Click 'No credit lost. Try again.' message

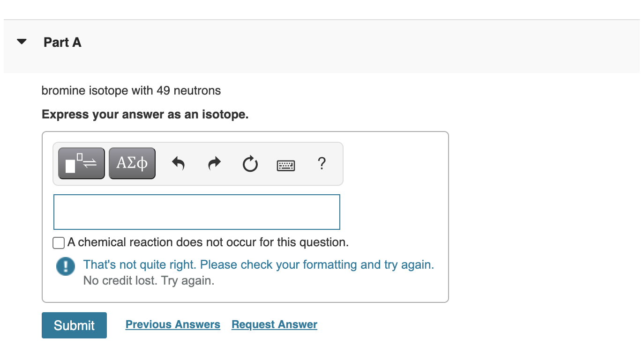tap(148, 280)
